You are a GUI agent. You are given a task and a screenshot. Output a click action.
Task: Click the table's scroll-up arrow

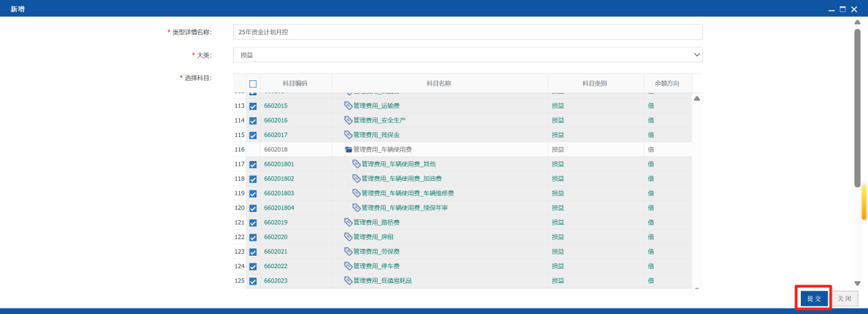click(x=697, y=99)
